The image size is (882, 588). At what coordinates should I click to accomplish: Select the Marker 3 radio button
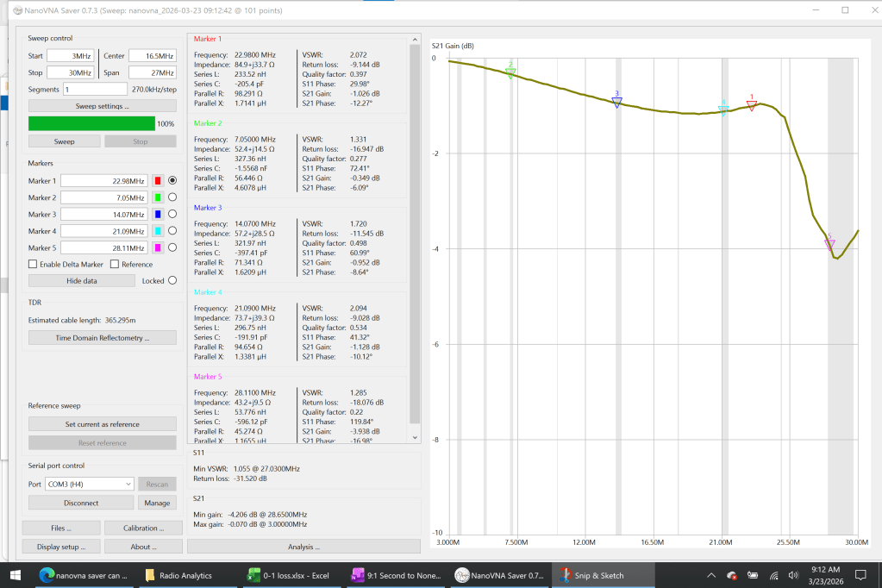tap(172, 214)
